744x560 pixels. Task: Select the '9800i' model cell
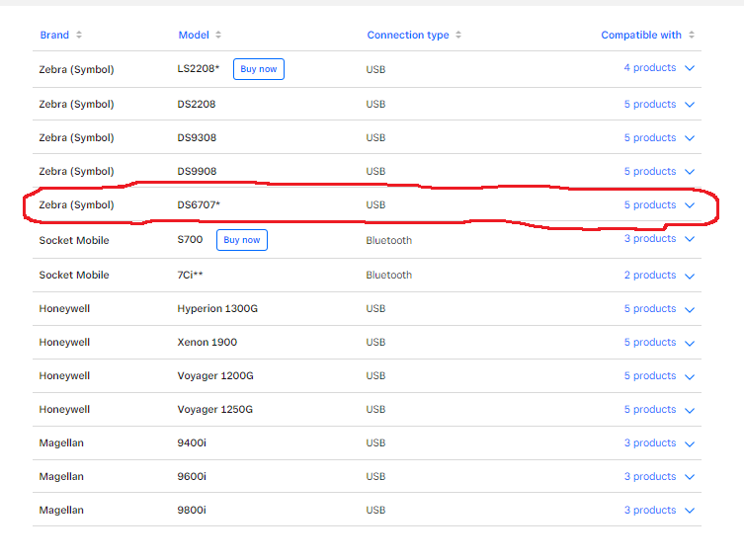point(192,511)
